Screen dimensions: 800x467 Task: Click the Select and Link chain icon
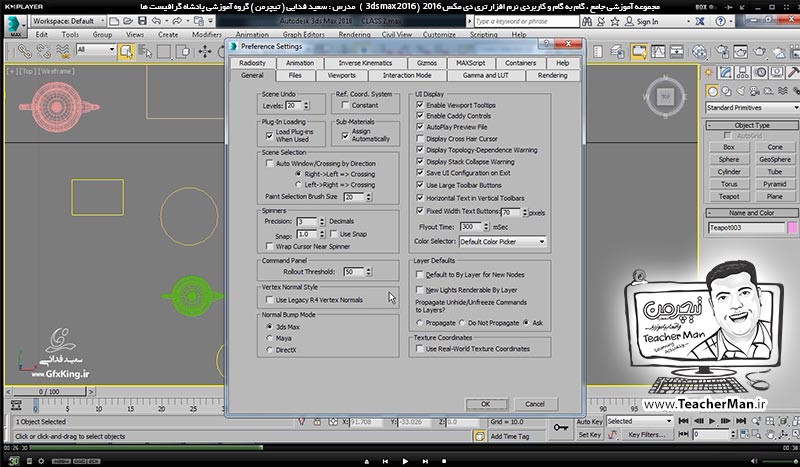(x=24, y=51)
